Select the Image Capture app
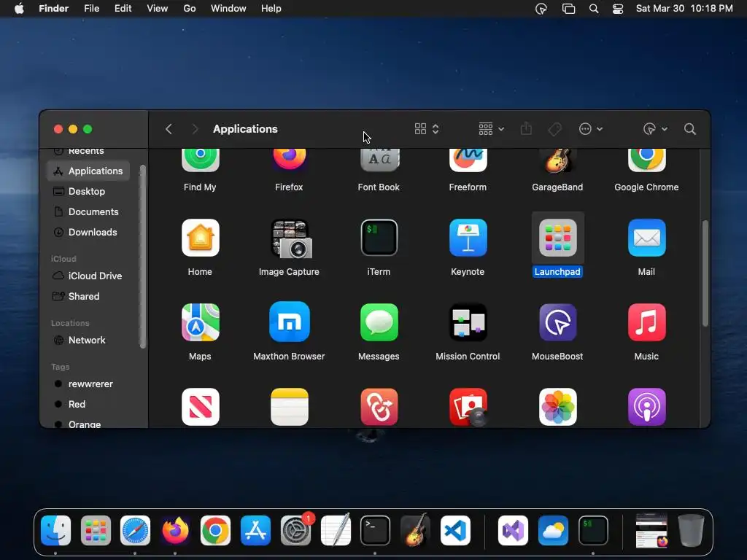This screenshot has width=747, height=560. tap(291, 238)
